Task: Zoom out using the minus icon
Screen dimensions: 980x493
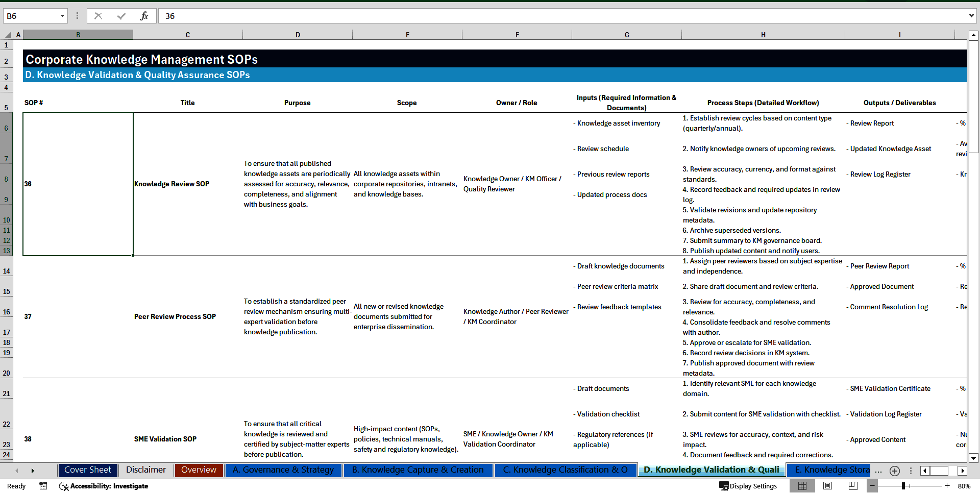Action: tap(872, 486)
